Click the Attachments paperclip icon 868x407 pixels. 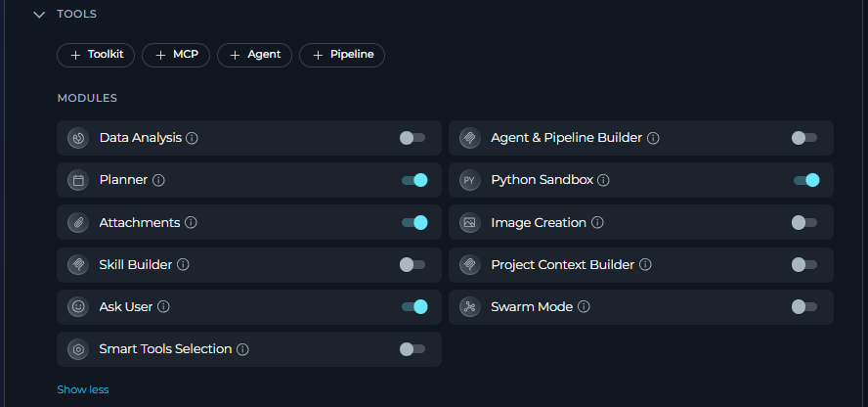coord(78,223)
